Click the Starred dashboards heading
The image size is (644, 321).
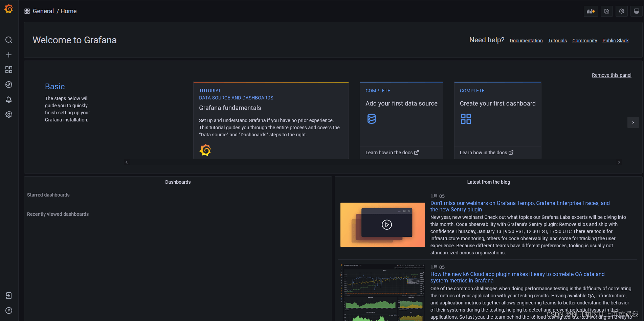point(48,195)
